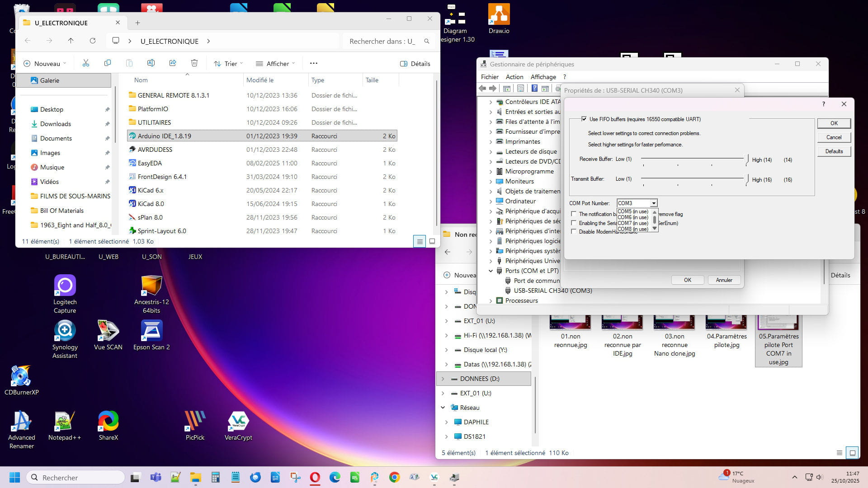
Task: Open the Affichage menu in Device Manager
Action: (543, 77)
